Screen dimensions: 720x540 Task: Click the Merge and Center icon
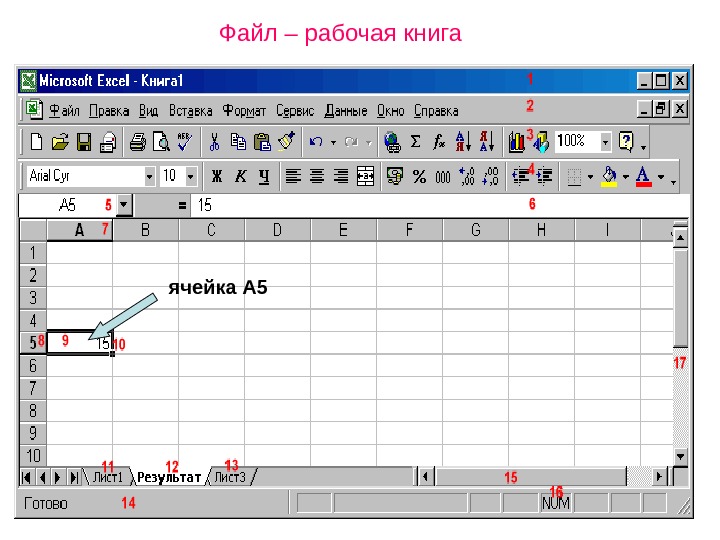365,176
